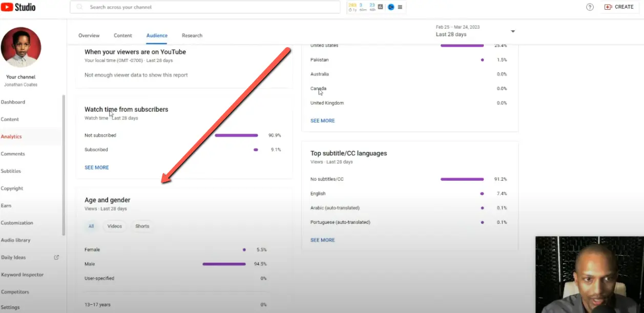
Task: Click the blue vidIQ extension icon
Action: [x=391, y=7]
